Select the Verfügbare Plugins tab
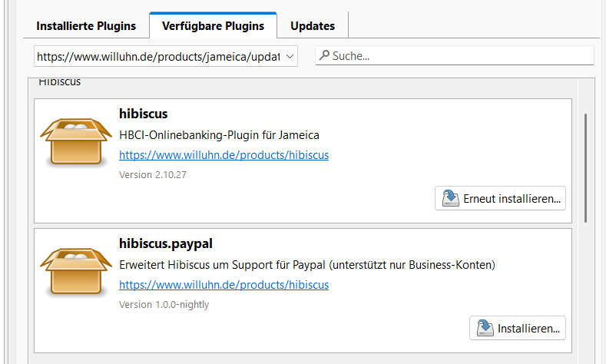The image size is (606, 364). pos(213,26)
